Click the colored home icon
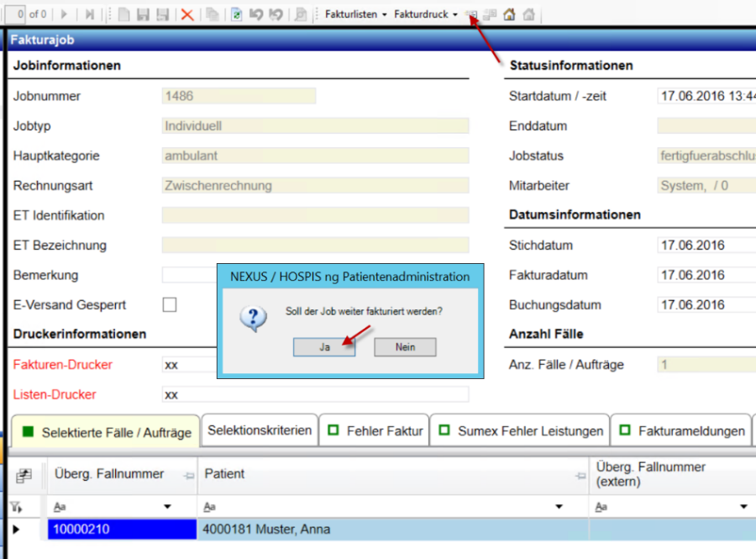 pos(509,14)
